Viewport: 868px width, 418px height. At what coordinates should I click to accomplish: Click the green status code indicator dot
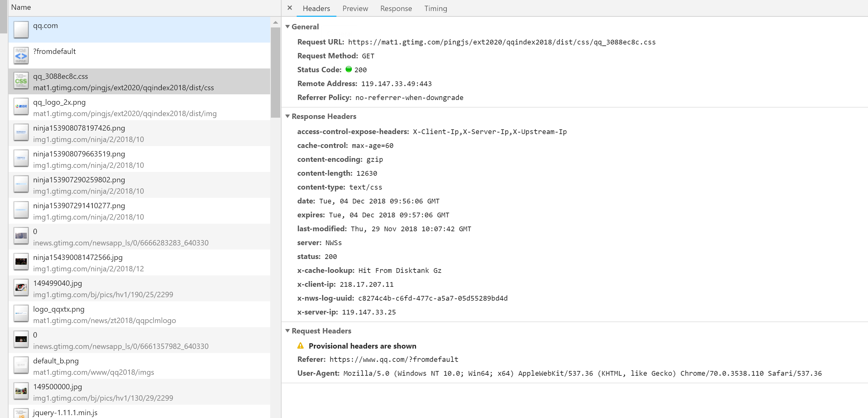[348, 69]
